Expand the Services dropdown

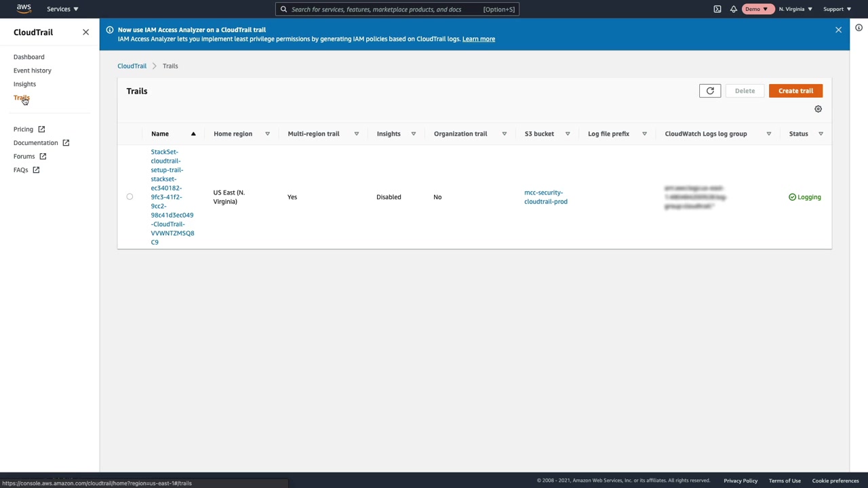point(62,9)
